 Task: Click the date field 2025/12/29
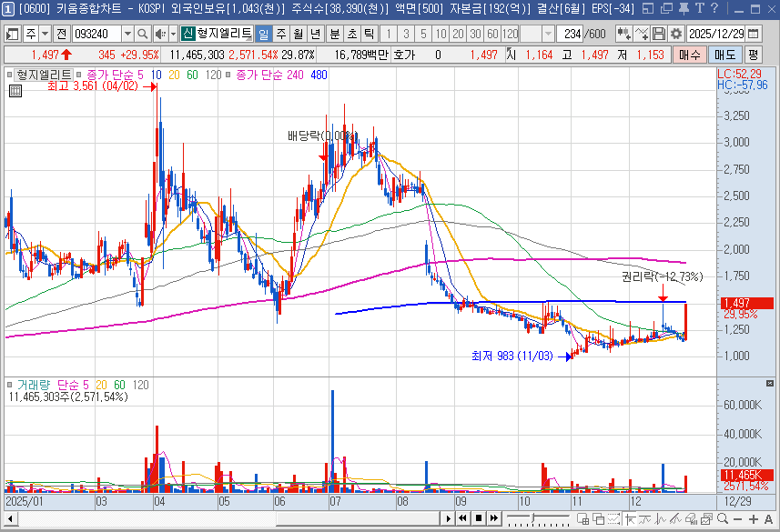click(x=716, y=34)
